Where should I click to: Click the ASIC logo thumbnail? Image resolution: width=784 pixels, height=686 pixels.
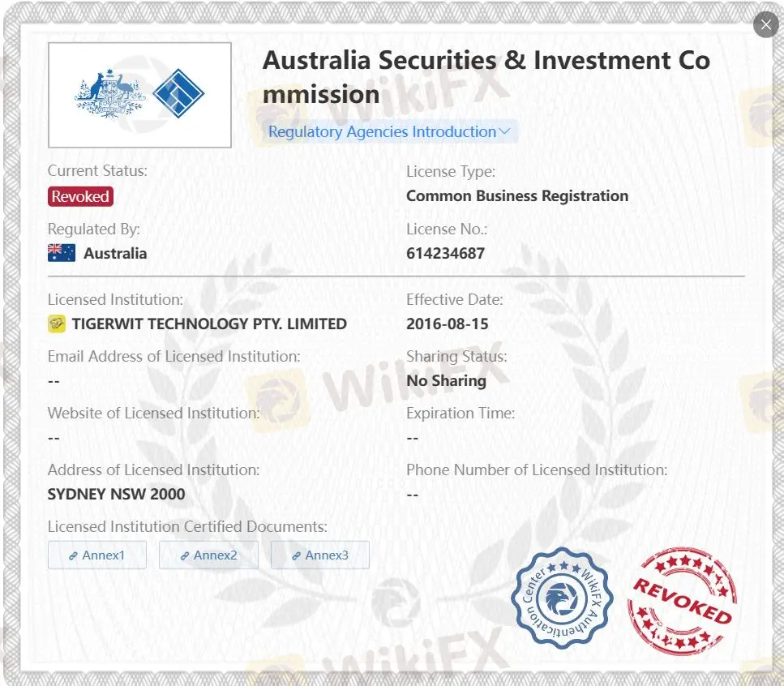tap(139, 95)
